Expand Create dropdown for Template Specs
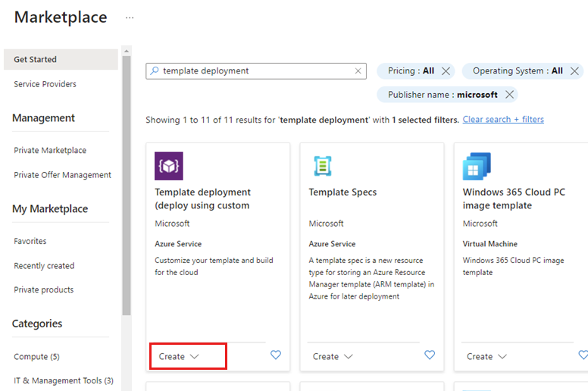588x391 pixels. [x=333, y=356]
